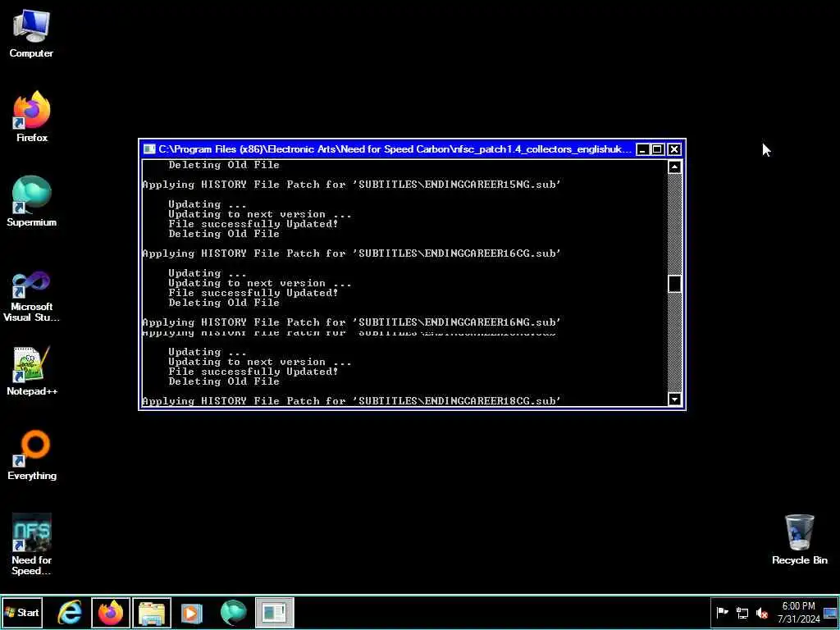Click the Start button
This screenshot has height=630, width=840.
22,612
